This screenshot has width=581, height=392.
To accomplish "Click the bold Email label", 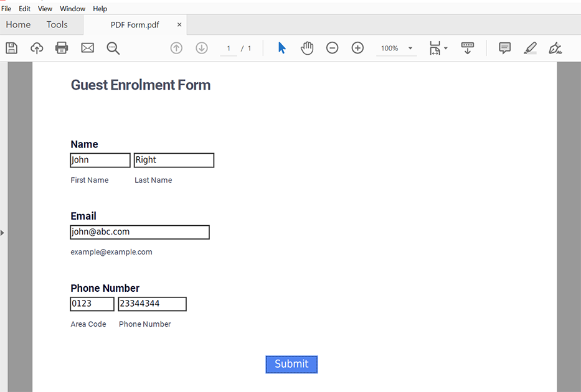I will 83,216.
